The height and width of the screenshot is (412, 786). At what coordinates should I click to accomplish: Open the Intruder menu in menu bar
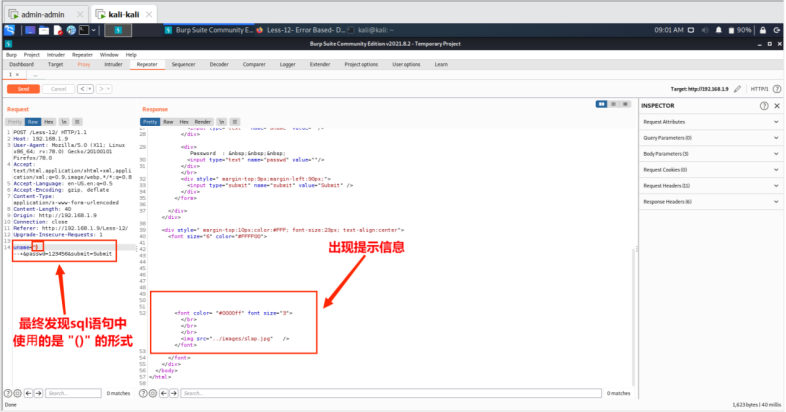tap(56, 55)
